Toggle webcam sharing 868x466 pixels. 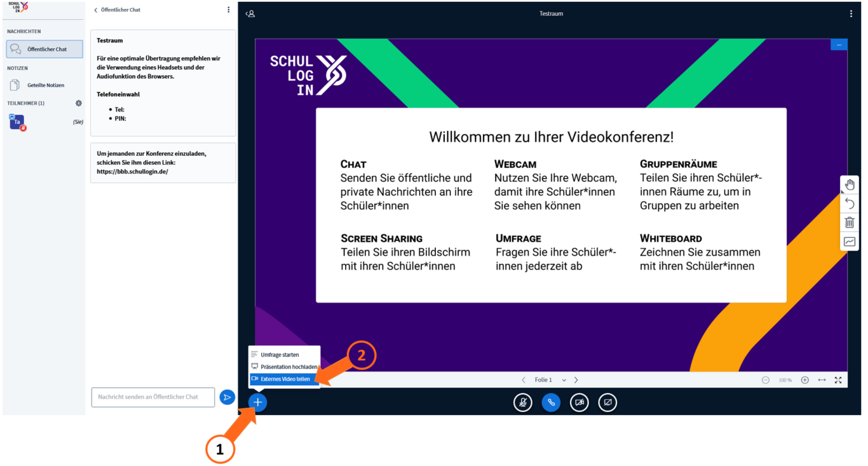(x=580, y=402)
